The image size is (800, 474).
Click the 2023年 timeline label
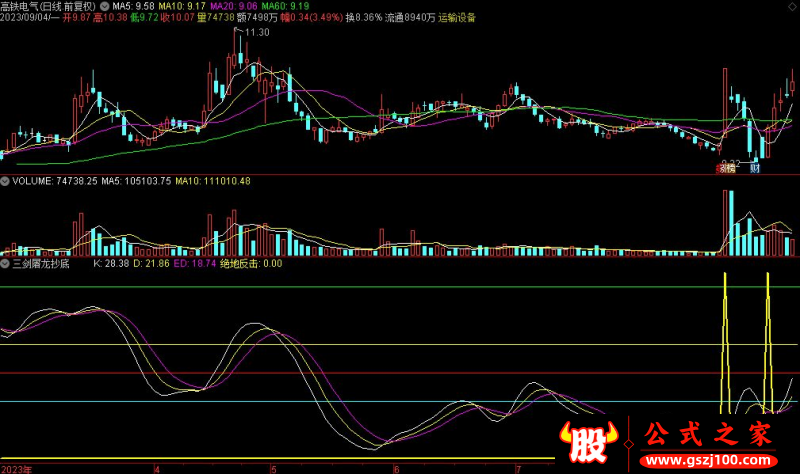[15, 468]
